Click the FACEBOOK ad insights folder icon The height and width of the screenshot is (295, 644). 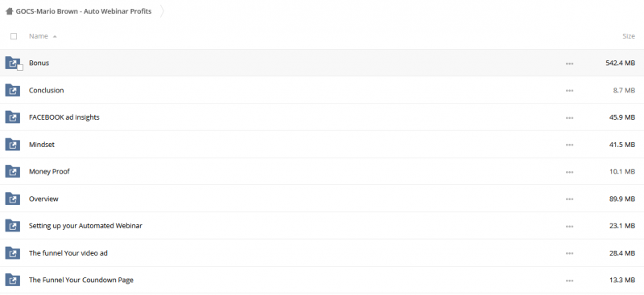(13, 117)
